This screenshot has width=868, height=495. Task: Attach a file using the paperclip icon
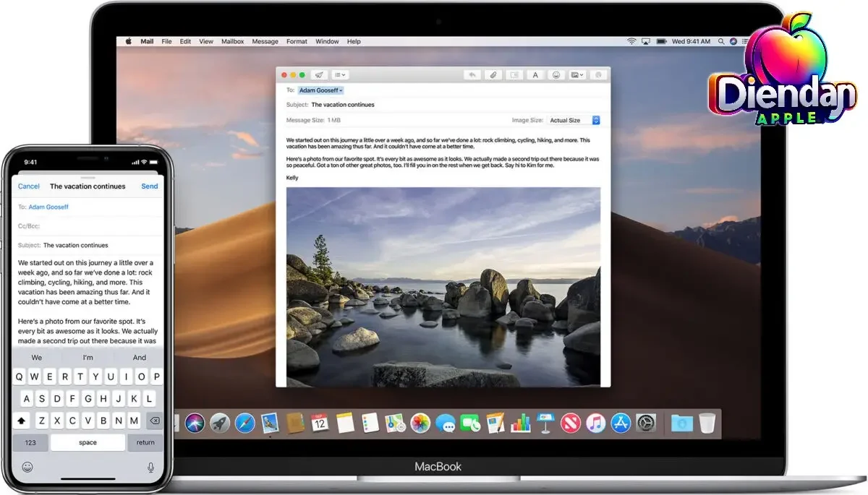coord(493,74)
